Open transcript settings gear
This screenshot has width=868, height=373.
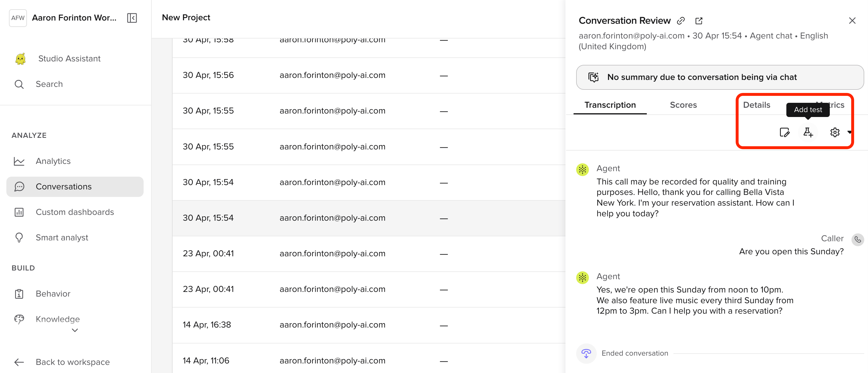tap(835, 132)
